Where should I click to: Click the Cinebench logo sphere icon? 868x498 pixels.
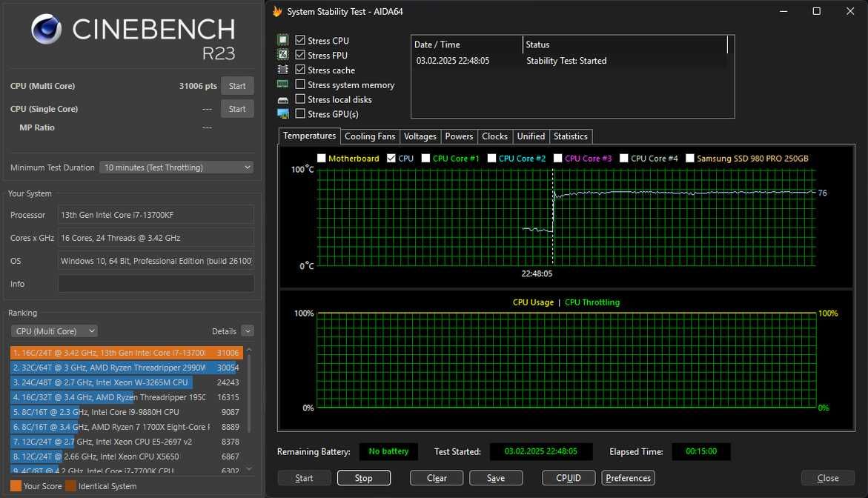(46, 29)
